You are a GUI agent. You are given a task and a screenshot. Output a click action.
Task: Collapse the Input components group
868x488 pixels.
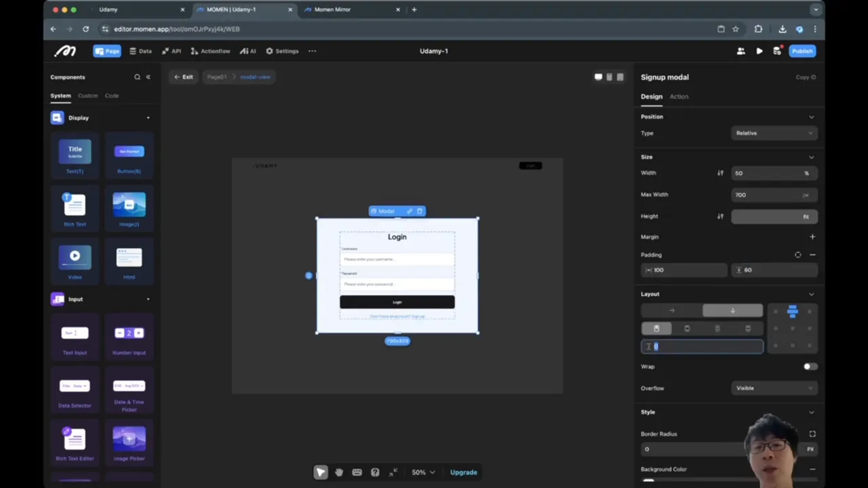click(x=148, y=299)
